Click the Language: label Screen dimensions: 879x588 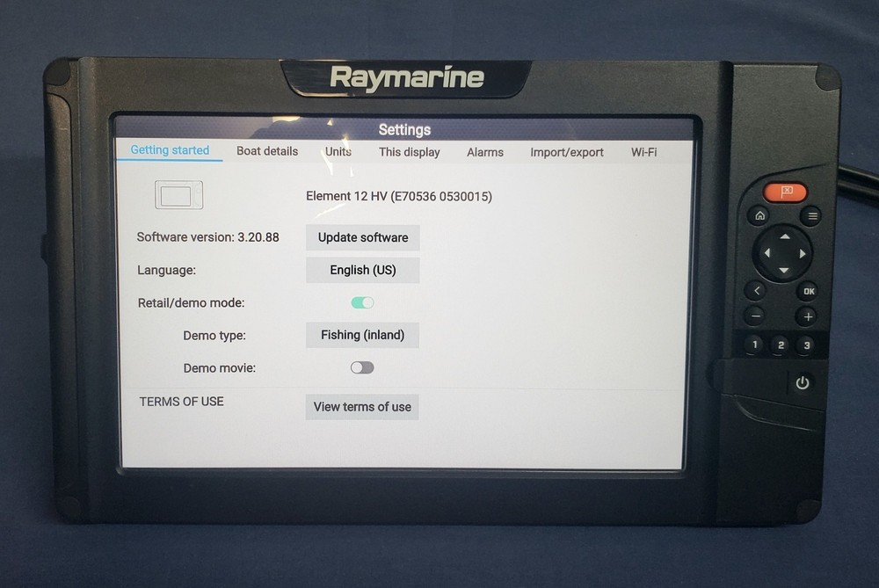(166, 270)
